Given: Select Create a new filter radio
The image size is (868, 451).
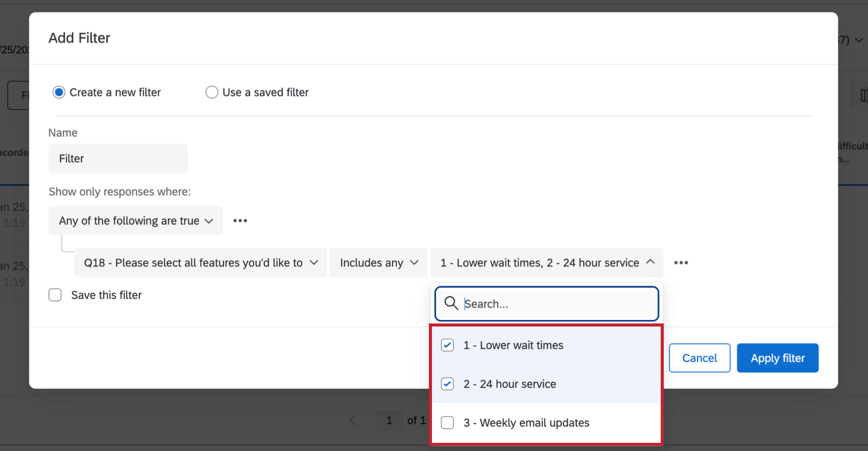Looking at the screenshot, I should click(59, 92).
